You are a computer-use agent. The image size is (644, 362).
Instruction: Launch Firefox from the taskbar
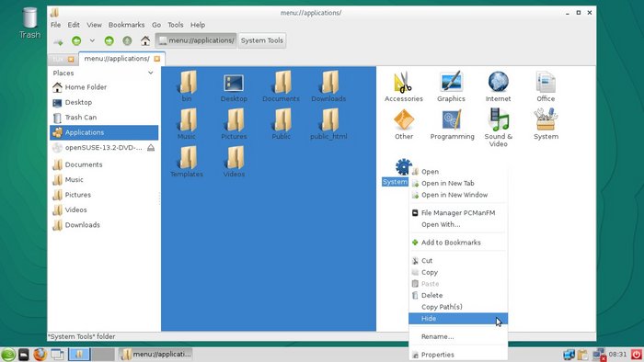(40, 355)
